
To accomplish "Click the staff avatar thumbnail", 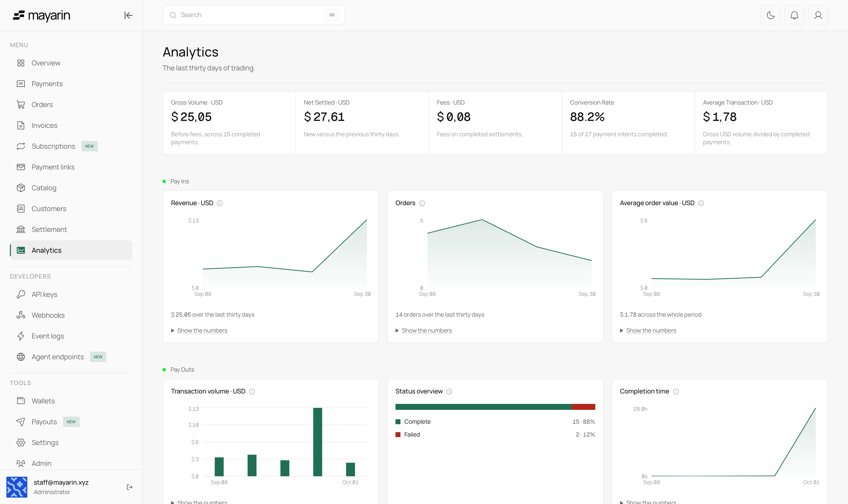I will tap(17, 487).
